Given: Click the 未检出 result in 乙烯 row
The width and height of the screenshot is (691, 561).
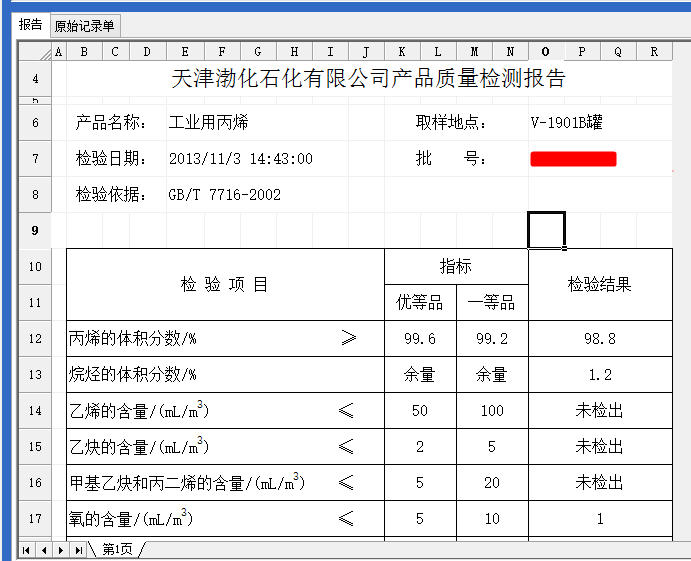Looking at the screenshot, I should pyautogui.click(x=600, y=411).
